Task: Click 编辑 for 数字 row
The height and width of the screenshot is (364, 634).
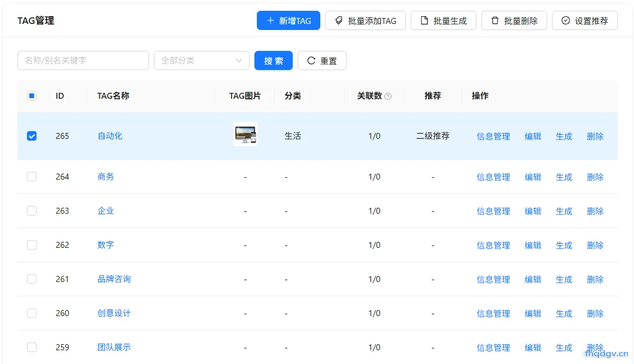Action: 533,245
